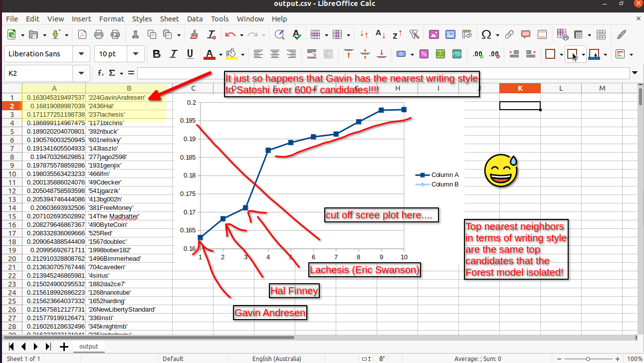
Task: Click the Insert Hyperlink icon
Action: pyautogui.click(x=509, y=34)
